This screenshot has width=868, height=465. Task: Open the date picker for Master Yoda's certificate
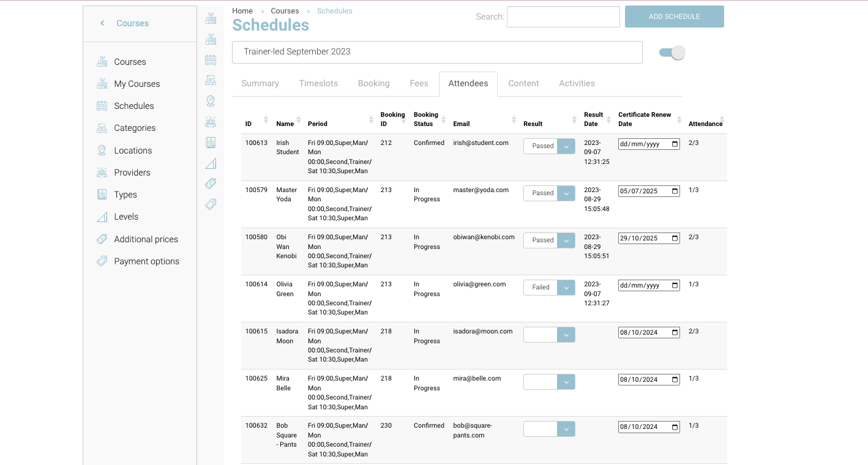tap(675, 191)
